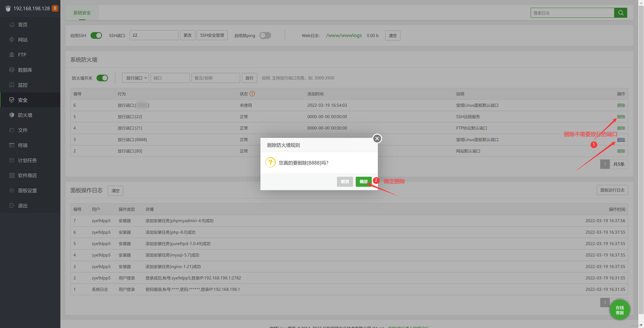Screen dimensions: 644x328
Task: Open SSH安全管理
Action: click(x=212, y=35)
